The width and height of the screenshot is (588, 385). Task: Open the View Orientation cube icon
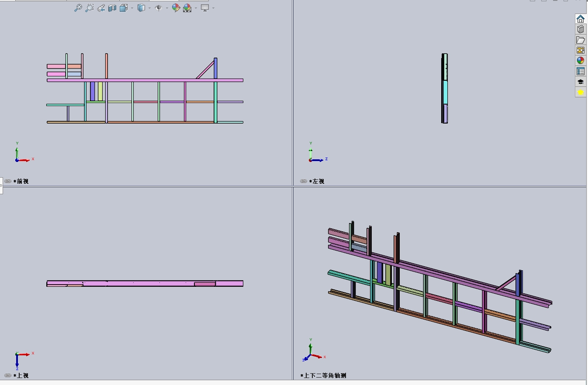pyautogui.click(x=124, y=8)
